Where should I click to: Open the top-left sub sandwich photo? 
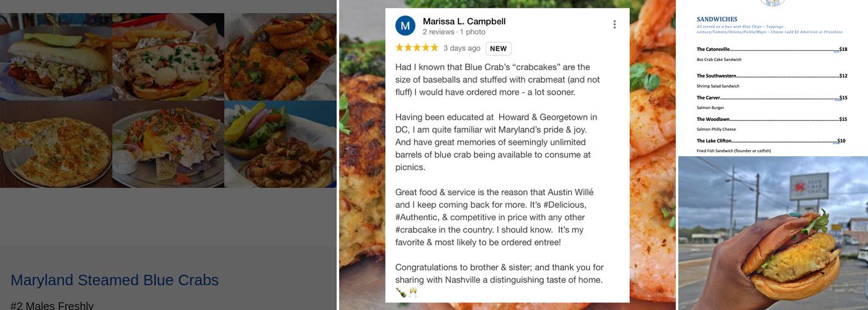point(56,56)
